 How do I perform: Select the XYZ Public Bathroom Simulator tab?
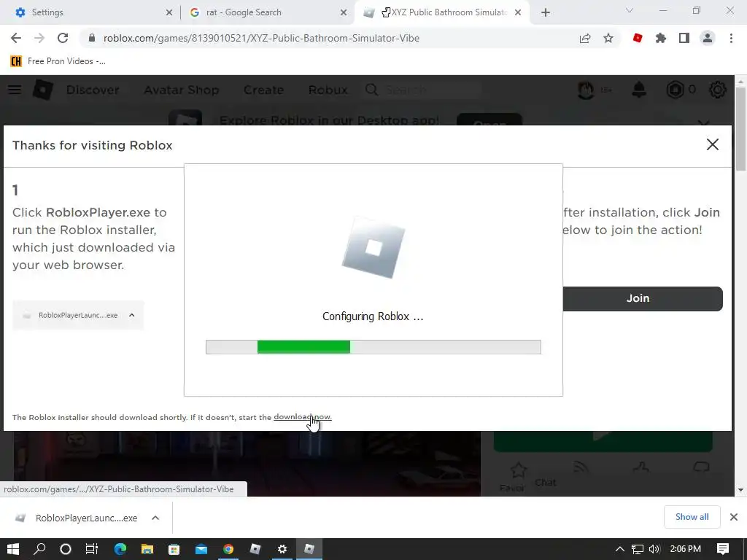pyautogui.click(x=443, y=12)
